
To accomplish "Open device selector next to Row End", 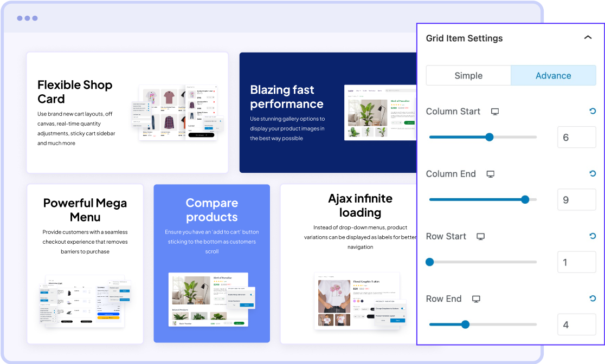I will (476, 299).
